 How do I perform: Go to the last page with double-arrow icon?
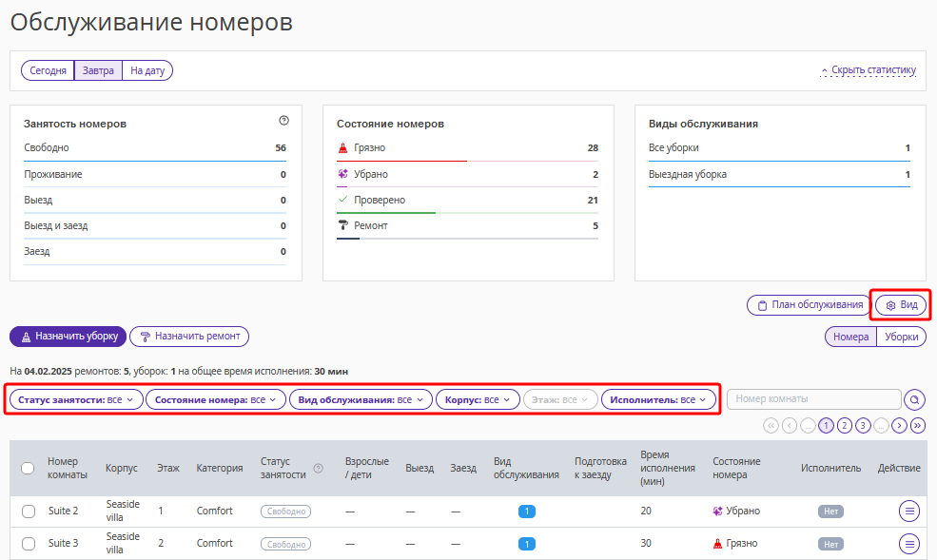pyautogui.click(x=918, y=426)
